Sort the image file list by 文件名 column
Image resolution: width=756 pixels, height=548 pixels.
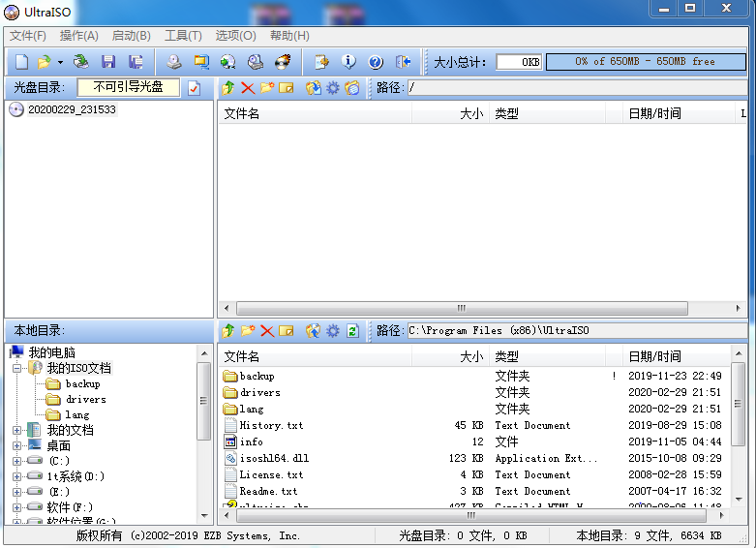316,113
